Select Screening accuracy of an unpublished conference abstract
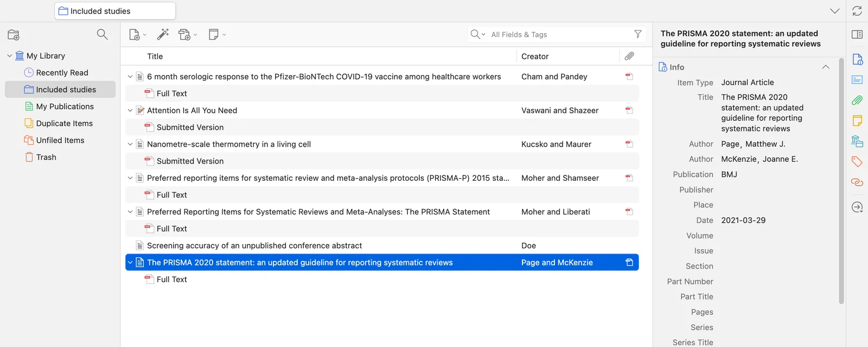This screenshot has width=868, height=347. pyautogui.click(x=382, y=245)
